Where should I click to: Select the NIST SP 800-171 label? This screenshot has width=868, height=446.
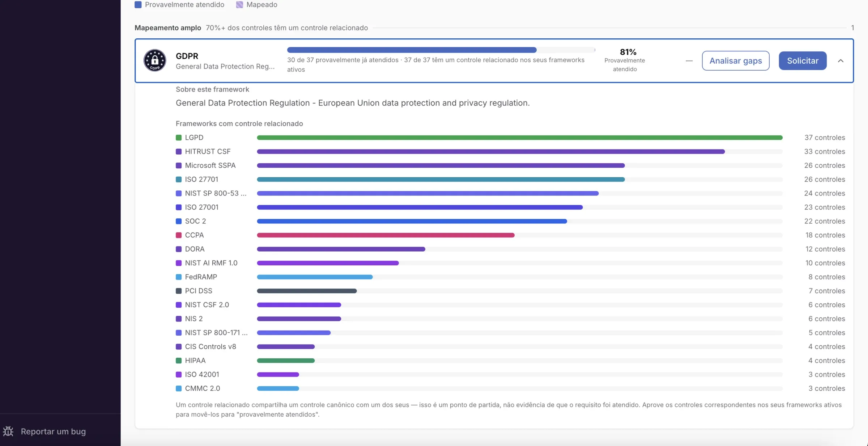point(216,333)
